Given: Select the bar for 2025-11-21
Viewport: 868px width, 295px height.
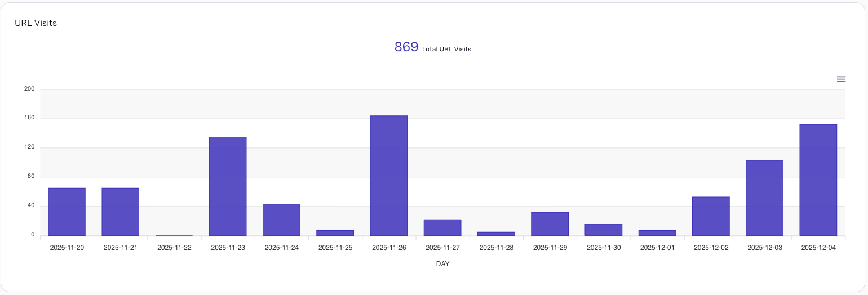Looking at the screenshot, I should click(120, 212).
